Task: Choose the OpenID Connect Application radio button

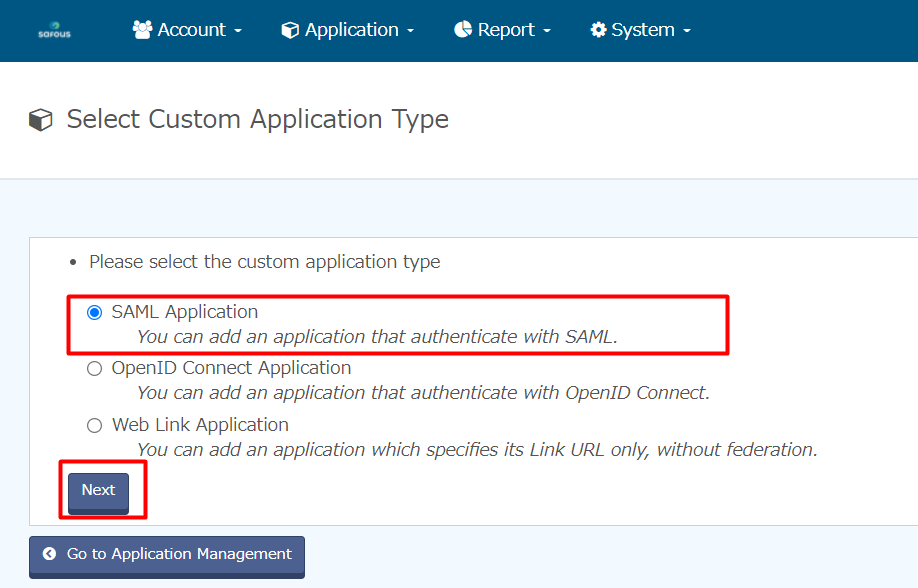Action: (95, 368)
